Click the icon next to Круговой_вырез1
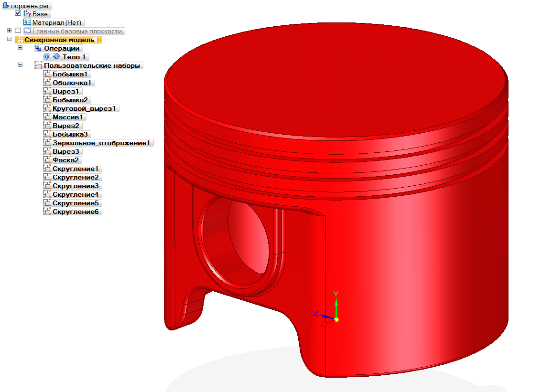This screenshot has width=552, height=392. click(47, 108)
